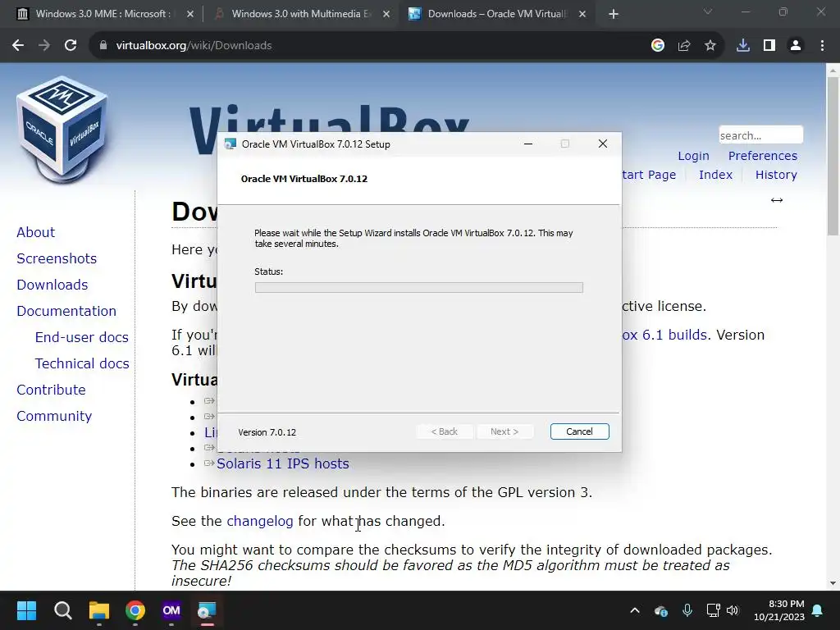Open the Login link
840x630 pixels.
point(693,156)
